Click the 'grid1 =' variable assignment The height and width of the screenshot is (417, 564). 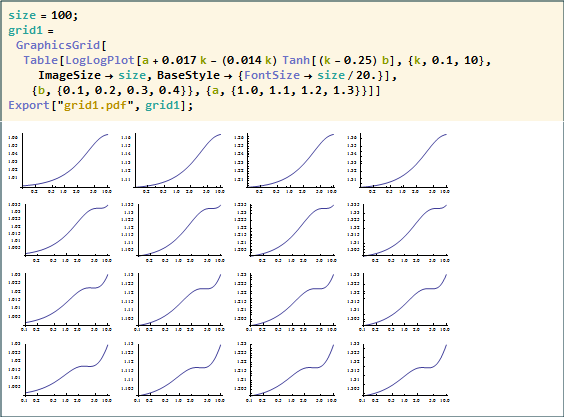coord(31,30)
